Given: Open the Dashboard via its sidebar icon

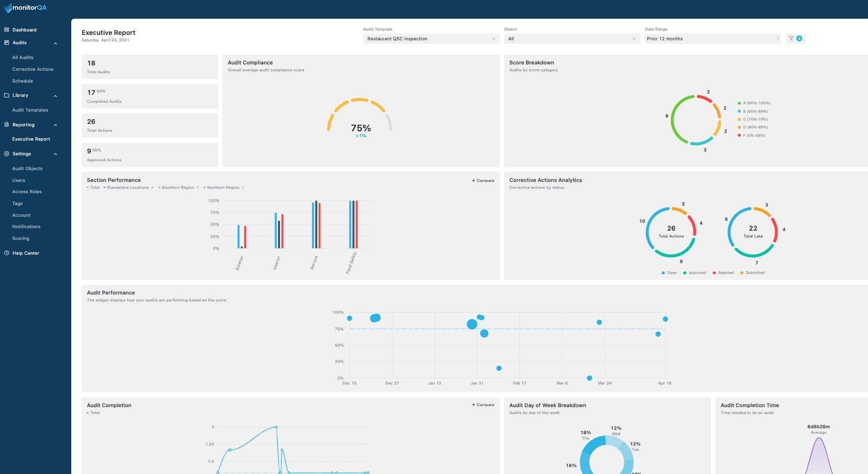Looking at the screenshot, I should click(7, 30).
